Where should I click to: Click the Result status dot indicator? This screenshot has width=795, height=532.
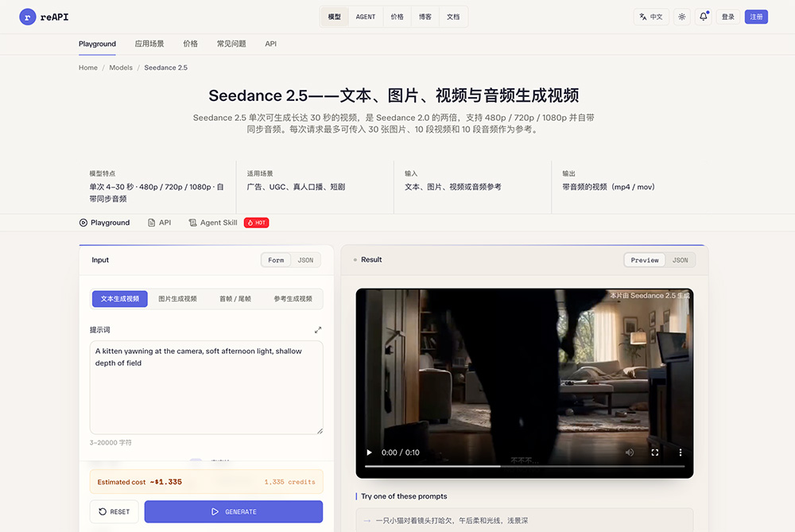355,260
